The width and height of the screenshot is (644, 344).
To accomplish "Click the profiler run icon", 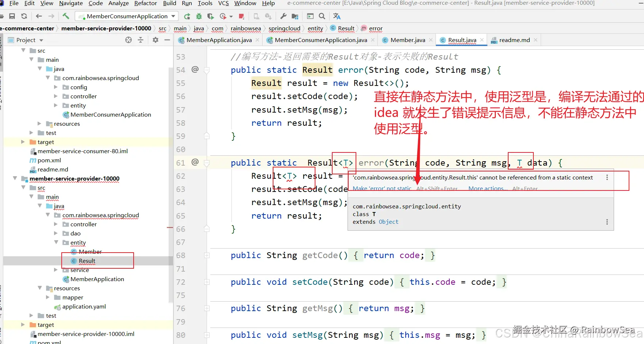I will 223,16.
